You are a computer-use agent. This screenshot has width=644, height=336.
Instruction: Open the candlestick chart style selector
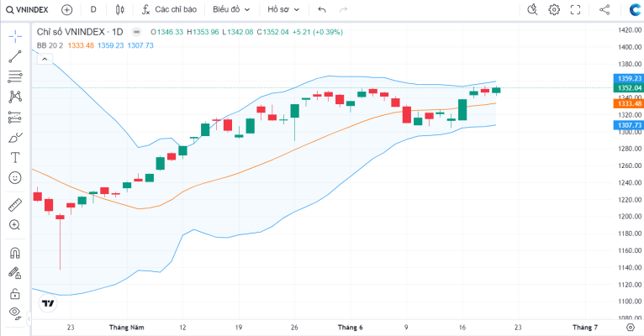(120, 9)
